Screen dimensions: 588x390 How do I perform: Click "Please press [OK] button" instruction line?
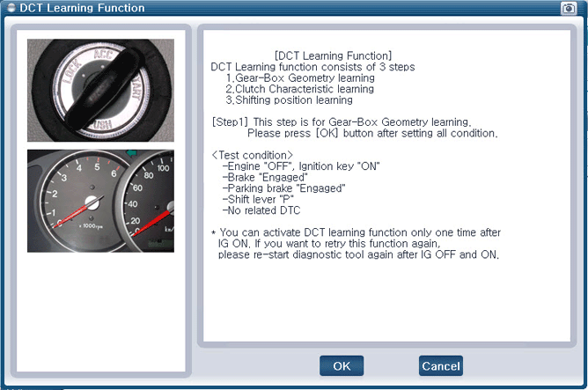pos(372,133)
